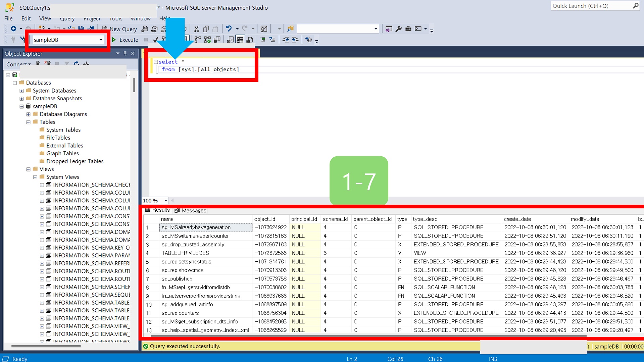Click the Object Explorer vertical scrollbar
This screenshot has width=644, height=362.
point(134,85)
